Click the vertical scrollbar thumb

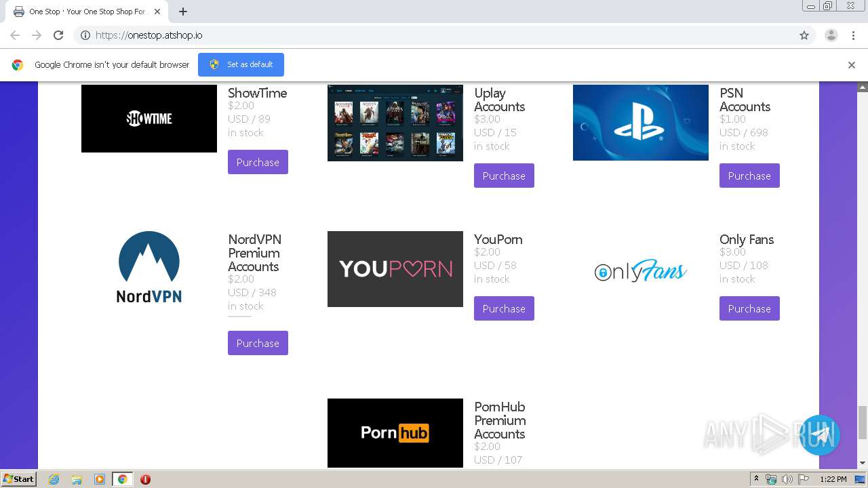(x=863, y=422)
